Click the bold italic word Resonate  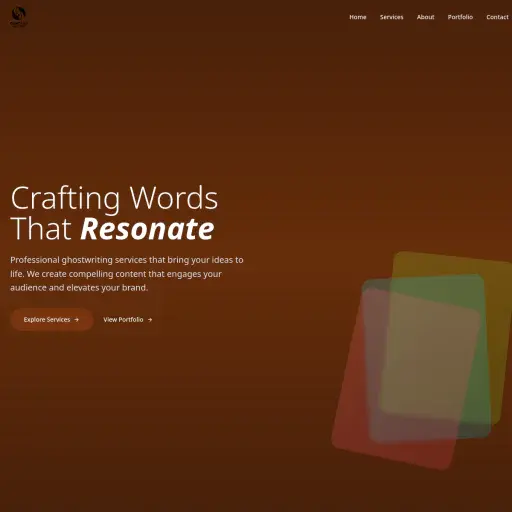(x=147, y=229)
